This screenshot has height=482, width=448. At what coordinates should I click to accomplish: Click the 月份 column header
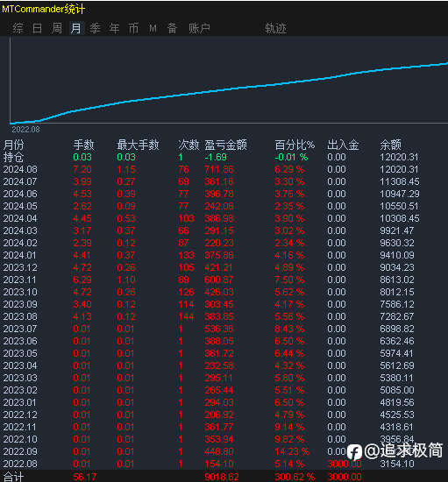click(13, 145)
